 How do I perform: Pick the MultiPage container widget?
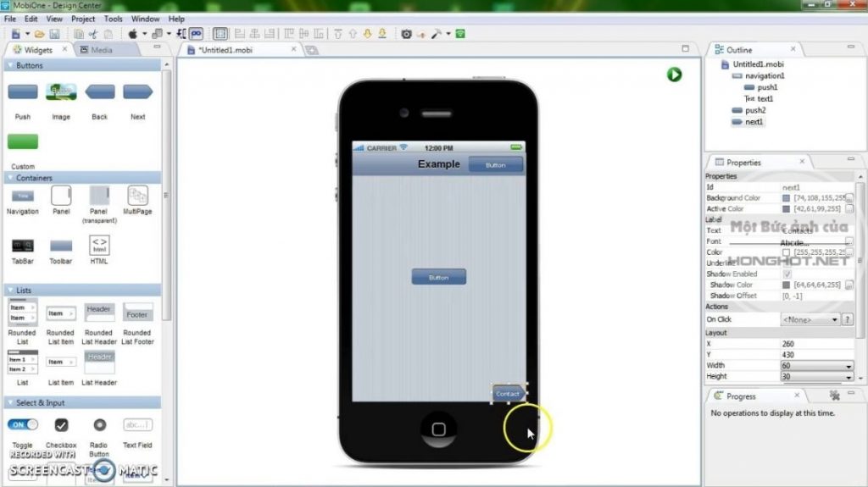click(138, 196)
